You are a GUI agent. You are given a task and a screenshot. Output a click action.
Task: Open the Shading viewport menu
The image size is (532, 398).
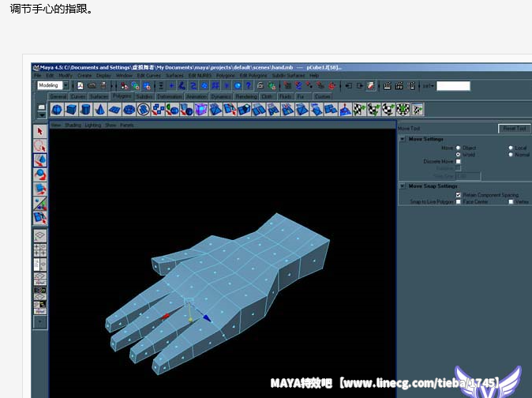pyautogui.click(x=73, y=125)
